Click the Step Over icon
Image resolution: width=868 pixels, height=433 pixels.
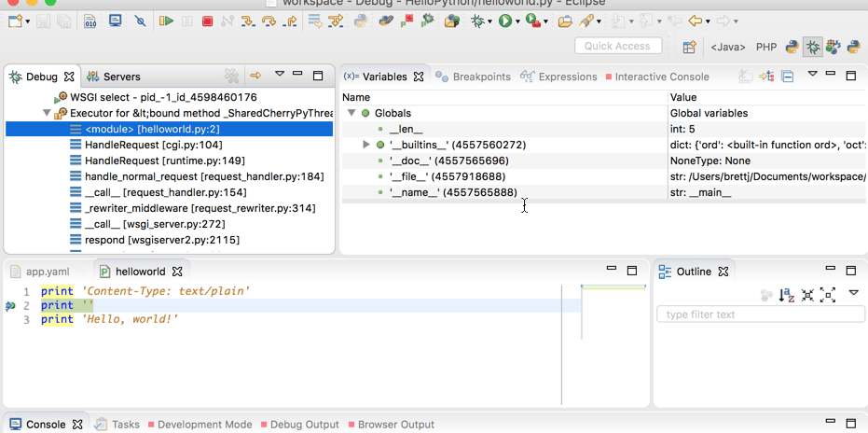coord(269,21)
